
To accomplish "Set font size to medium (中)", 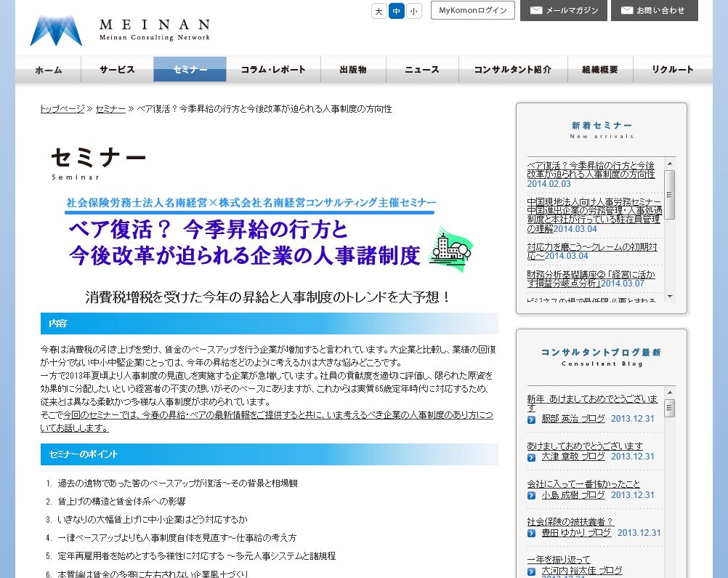I will (x=397, y=11).
